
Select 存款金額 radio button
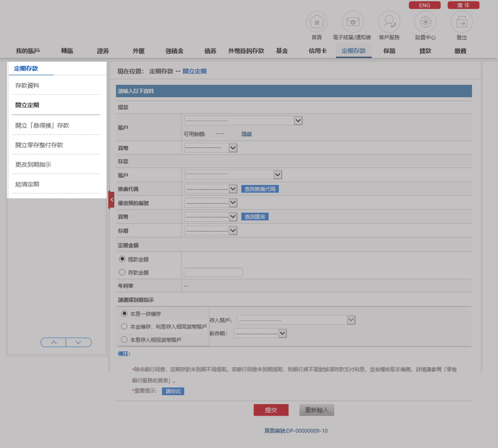click(x=122, y=272)
